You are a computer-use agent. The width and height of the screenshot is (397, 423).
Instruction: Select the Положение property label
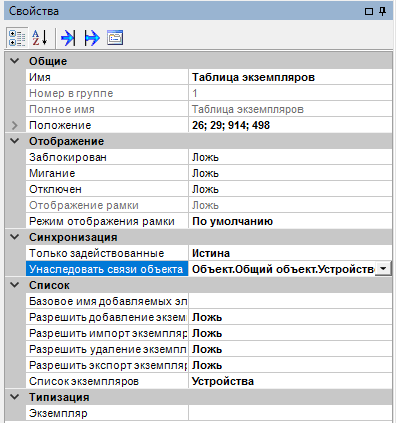pos(60,125)
